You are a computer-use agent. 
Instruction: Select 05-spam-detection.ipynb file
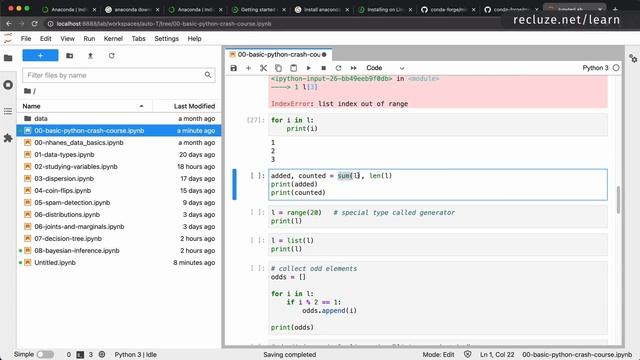point(119,202)
